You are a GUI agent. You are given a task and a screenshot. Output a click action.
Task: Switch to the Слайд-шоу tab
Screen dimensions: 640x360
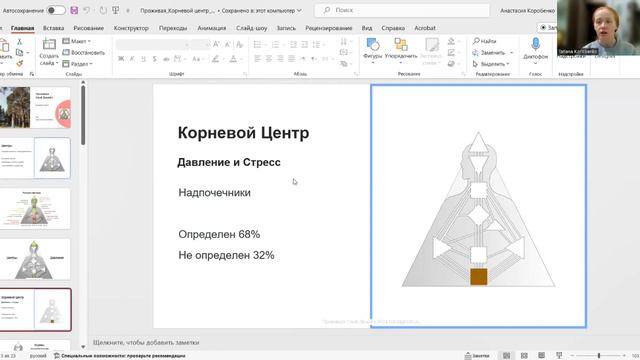(251, 28)
